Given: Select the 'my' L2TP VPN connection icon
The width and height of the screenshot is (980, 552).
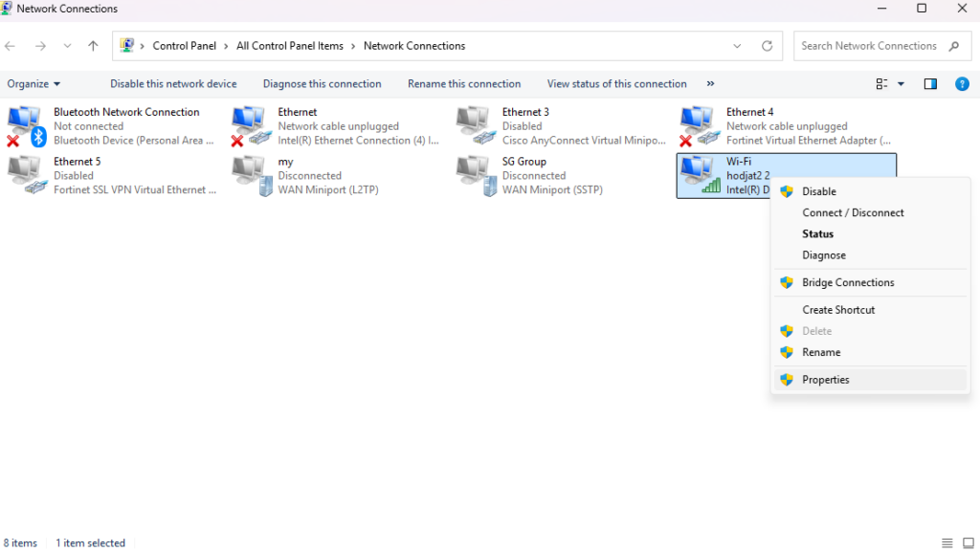Looking at the screenshot, I should point(251,176).
